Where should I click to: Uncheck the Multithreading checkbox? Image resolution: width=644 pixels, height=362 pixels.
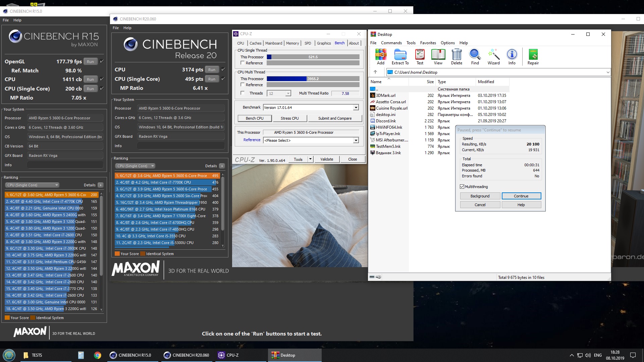462,187
